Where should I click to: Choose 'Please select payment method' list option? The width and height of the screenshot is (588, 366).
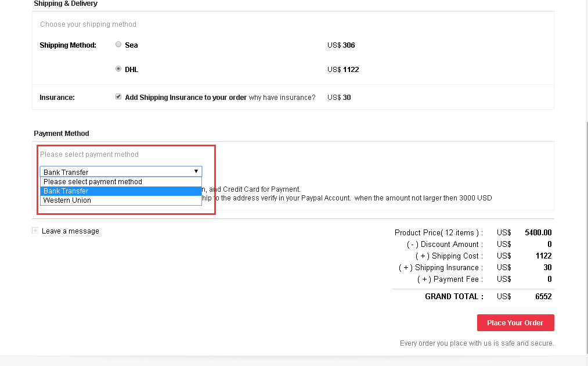click(93, 182)
